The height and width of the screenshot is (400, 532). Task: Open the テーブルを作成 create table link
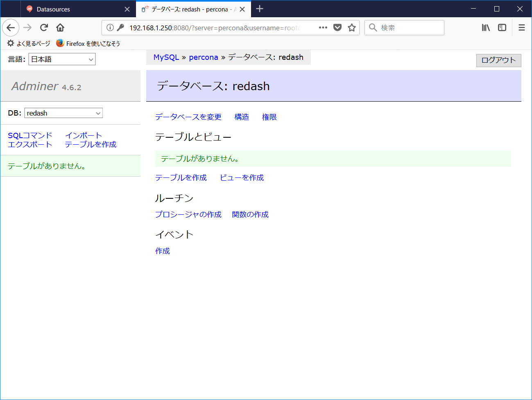(x=181, y=177)
